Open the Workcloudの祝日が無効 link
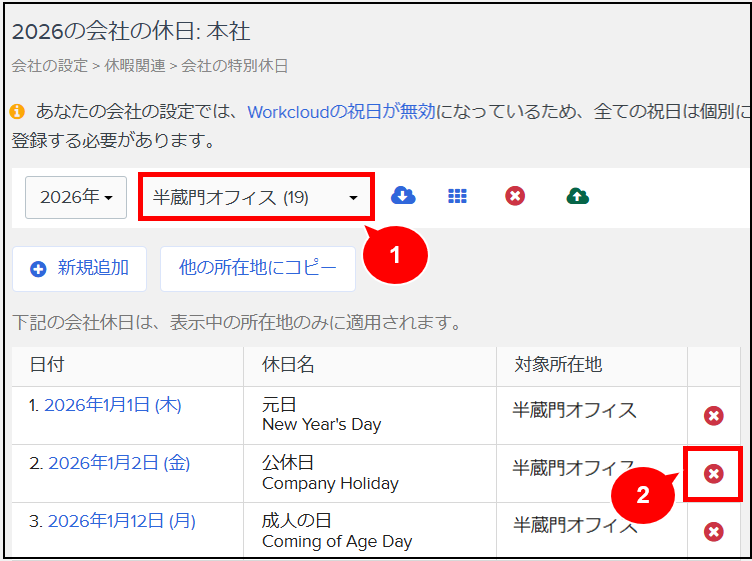The height and width of the screenshot is (561, 752). pyautogui.click(x=341, y=112)
